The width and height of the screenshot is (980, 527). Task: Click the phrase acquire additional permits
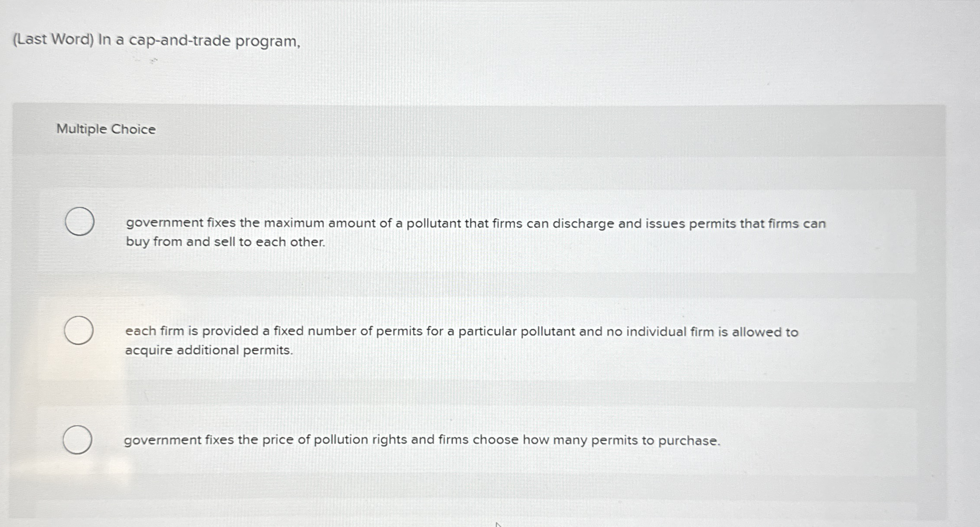pos(209,350)
